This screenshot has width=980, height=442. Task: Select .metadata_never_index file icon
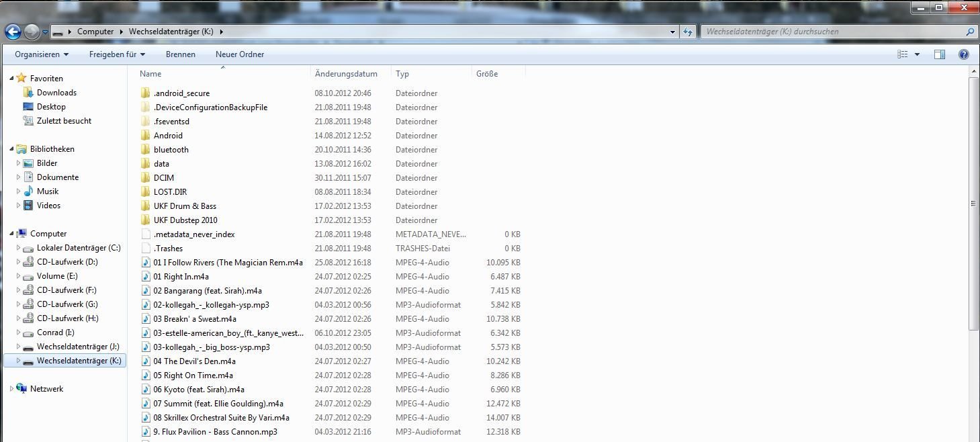(x=146, y=234)
